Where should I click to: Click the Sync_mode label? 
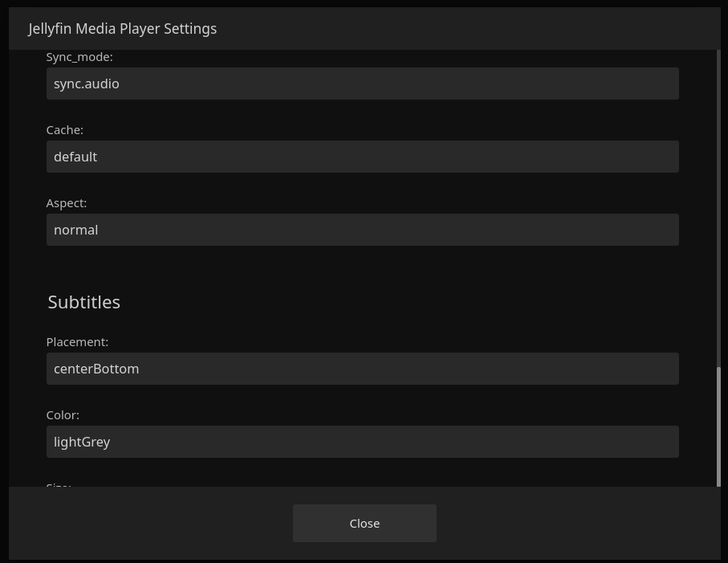pos(79,56)
